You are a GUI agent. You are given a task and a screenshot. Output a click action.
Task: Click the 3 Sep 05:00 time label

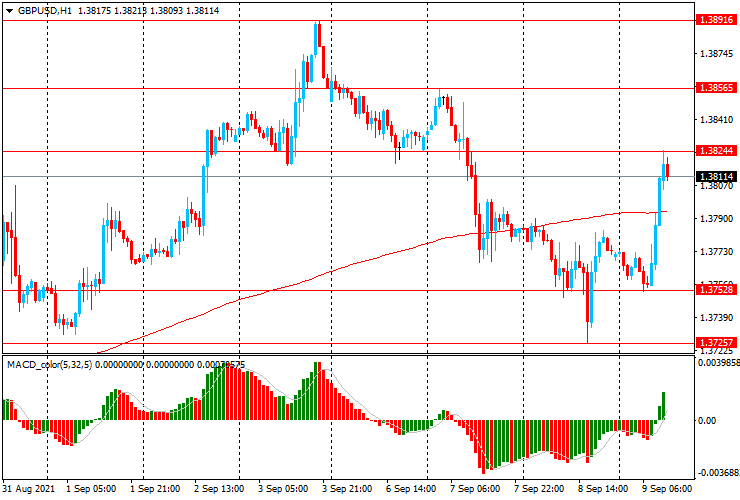283,489
